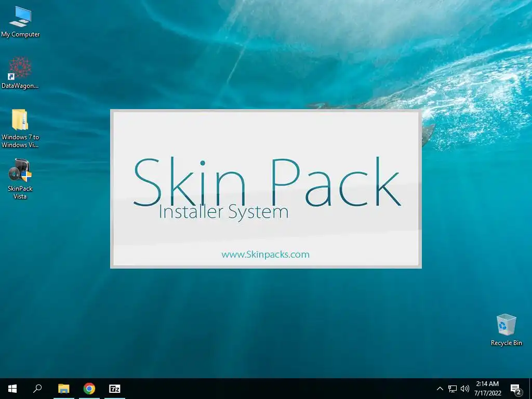
Task: Click the Installer System subtitle text
Action: pyautogui.click(x=223, y=212)
